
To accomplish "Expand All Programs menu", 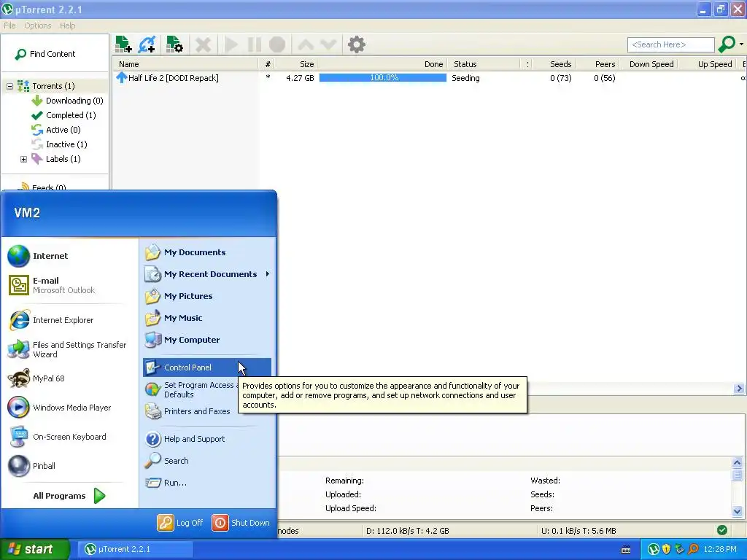I will pyautogui.click(x=69, y=496).
